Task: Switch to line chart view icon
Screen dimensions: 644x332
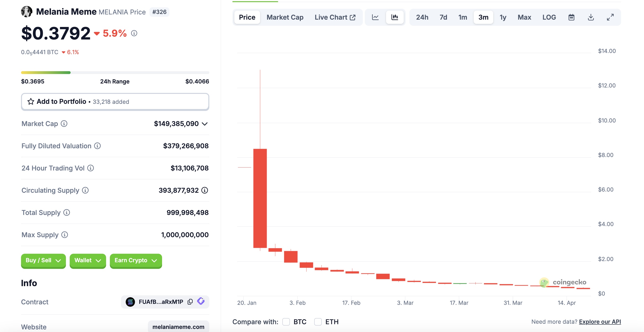Action: 375,17
